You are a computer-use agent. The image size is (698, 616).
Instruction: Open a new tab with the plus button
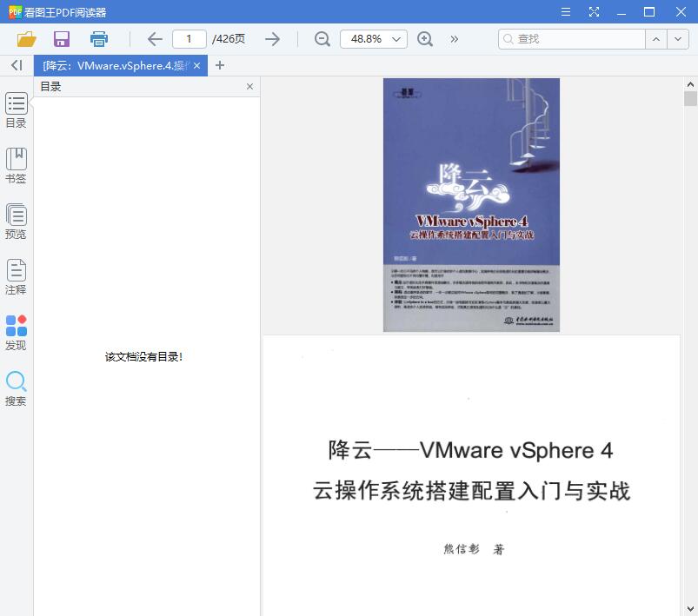219,65
